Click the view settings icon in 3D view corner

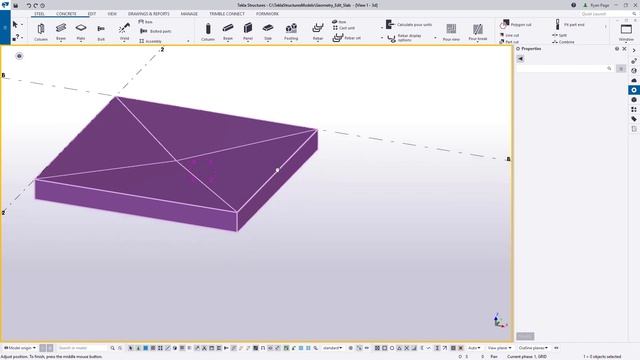click(19, 56)
